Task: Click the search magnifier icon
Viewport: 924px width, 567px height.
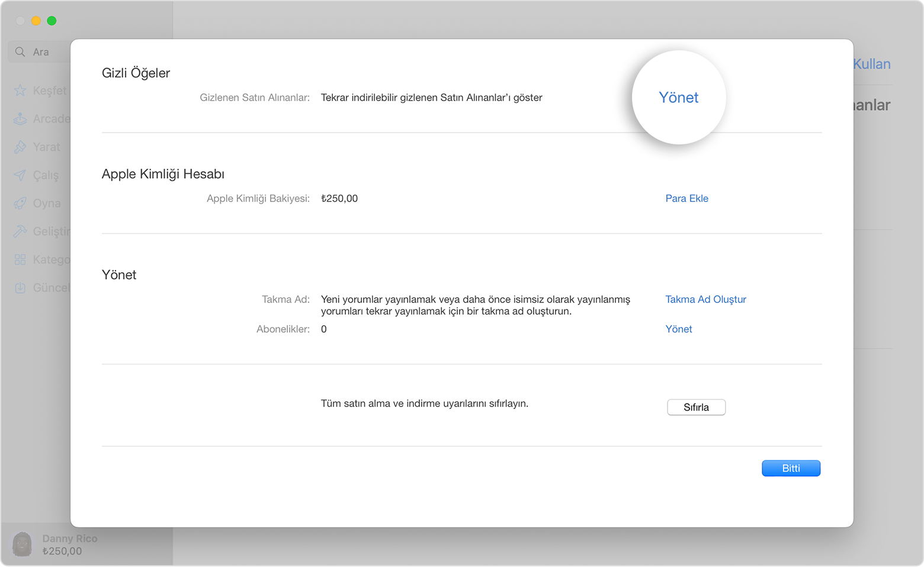Action: [x=20, y=52]
